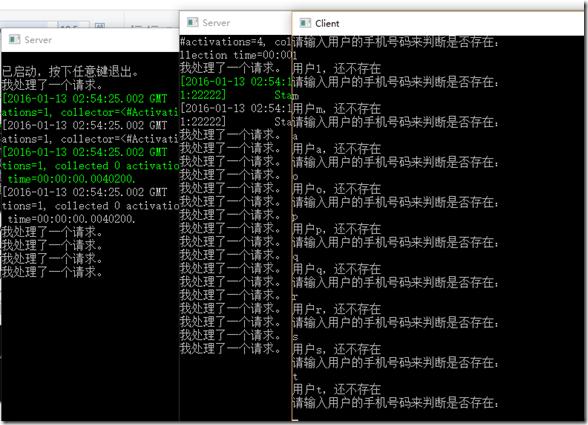The height and width of the screenshot is (425, 588).
Task: Click green 'ations=1, collector=<#Activati' line in left Server
Action: click(90, 112)
